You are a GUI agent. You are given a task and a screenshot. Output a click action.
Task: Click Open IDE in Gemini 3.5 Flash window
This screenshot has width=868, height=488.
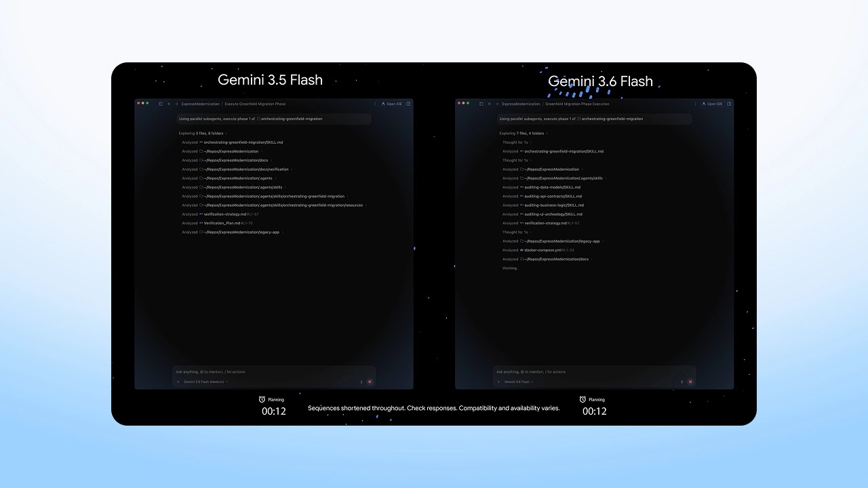tap(391, 104)
